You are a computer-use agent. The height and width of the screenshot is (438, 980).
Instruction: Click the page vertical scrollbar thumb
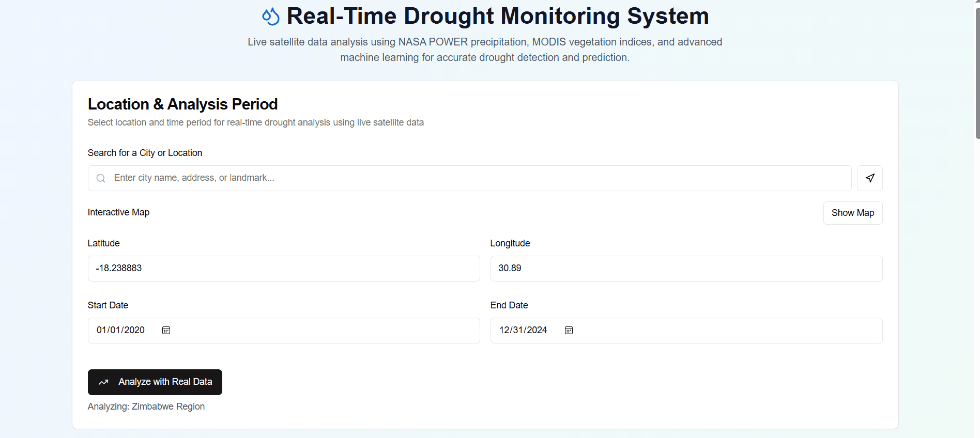coord(977,72)
